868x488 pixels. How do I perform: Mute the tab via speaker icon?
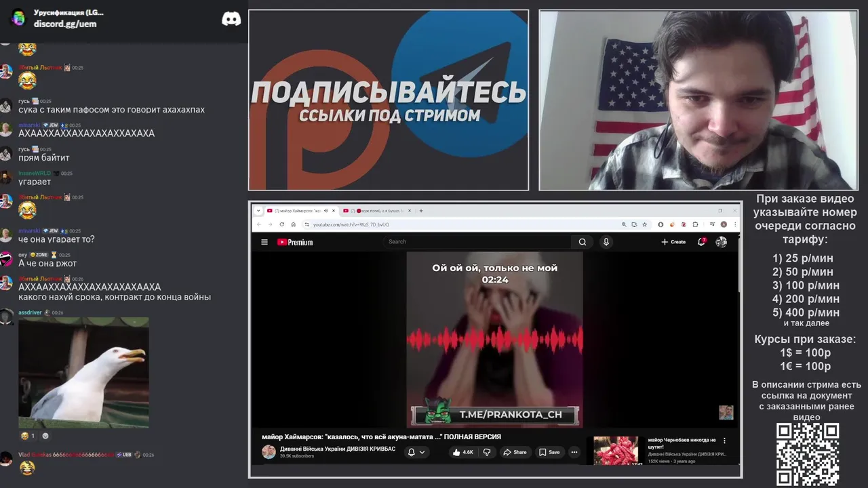pos(325,211)
